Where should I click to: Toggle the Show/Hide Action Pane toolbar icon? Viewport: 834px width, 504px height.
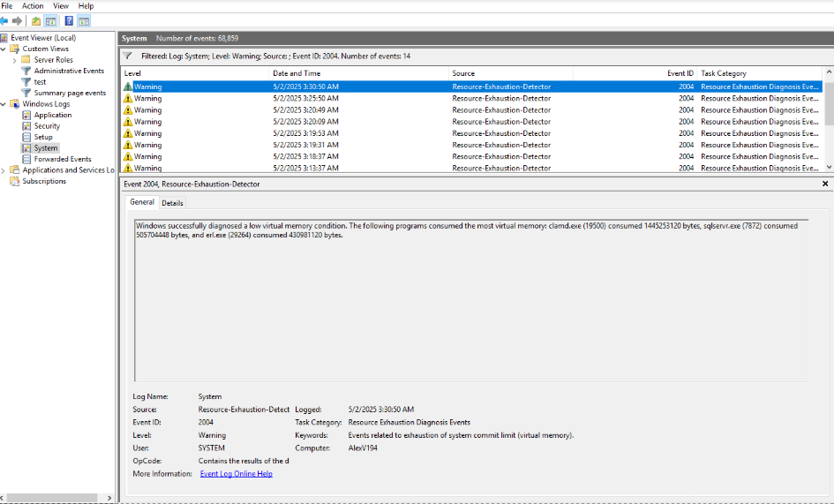coord(84,20)
